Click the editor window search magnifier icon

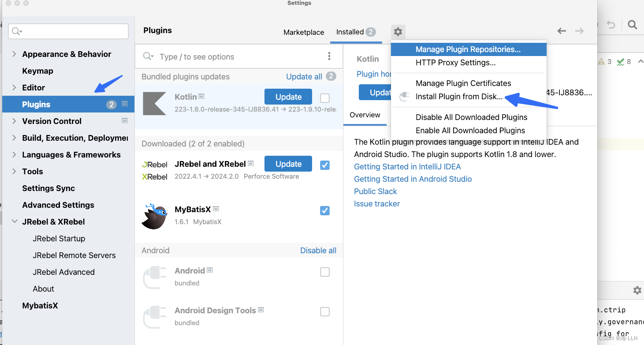pos(632,25)
